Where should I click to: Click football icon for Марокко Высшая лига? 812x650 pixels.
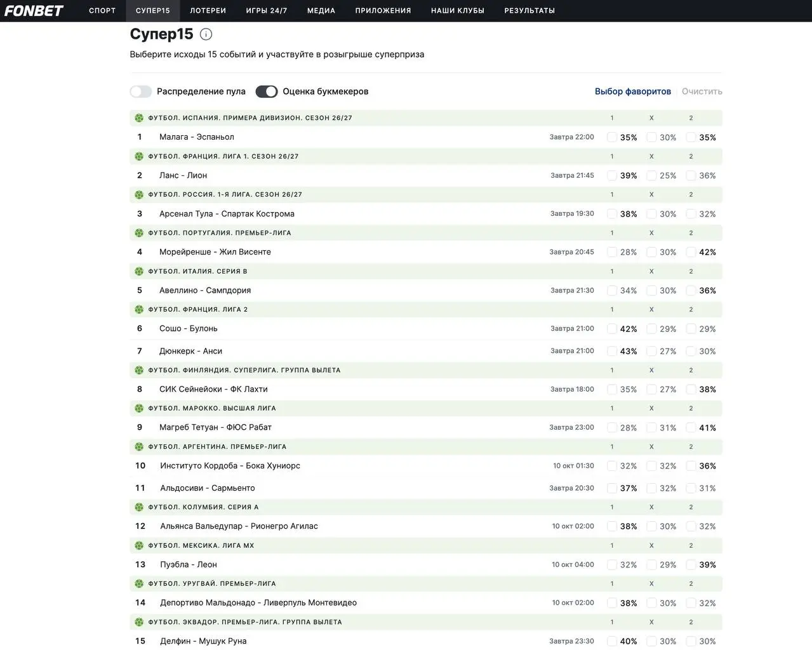139,408
